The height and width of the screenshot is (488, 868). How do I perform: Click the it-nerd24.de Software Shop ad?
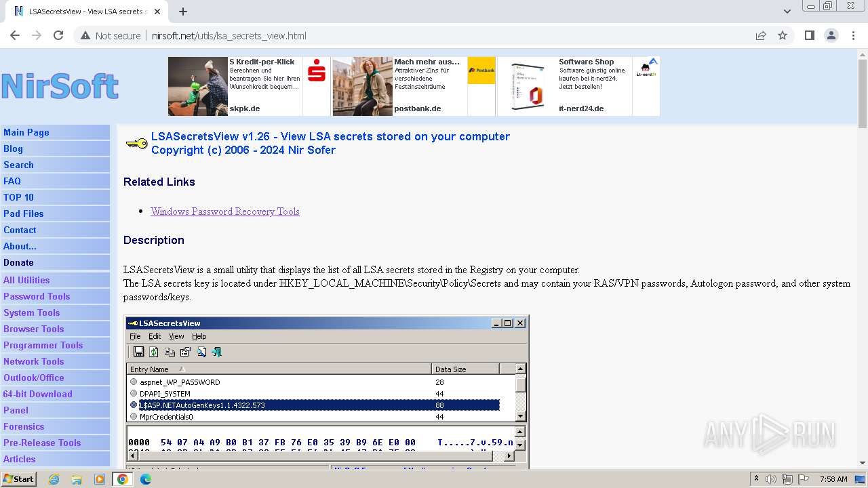point(578,86)
